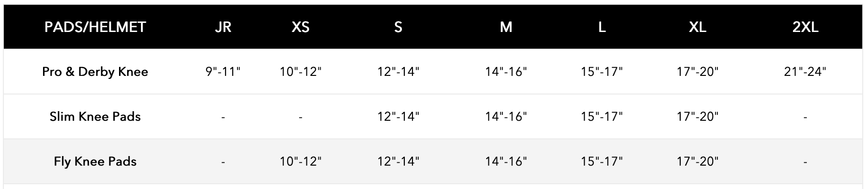Select Pro & Derby Knee XL 17"-20" cell
This screenshot has width=868, height=189.
click(698, 72)
